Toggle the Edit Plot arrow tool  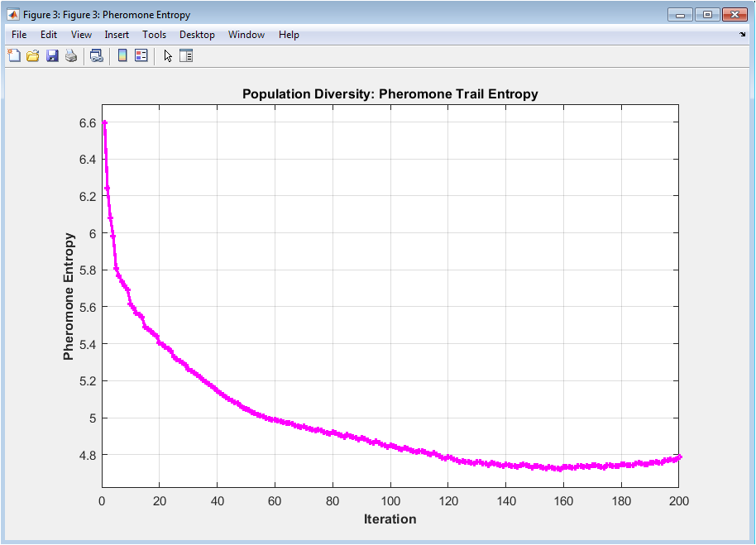click(x=168, y=55)
